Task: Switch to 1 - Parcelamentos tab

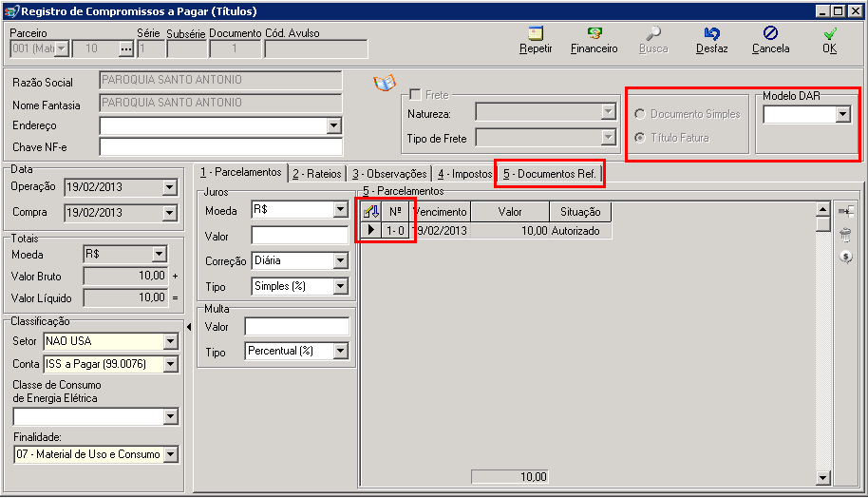Action: pos(241,172)
